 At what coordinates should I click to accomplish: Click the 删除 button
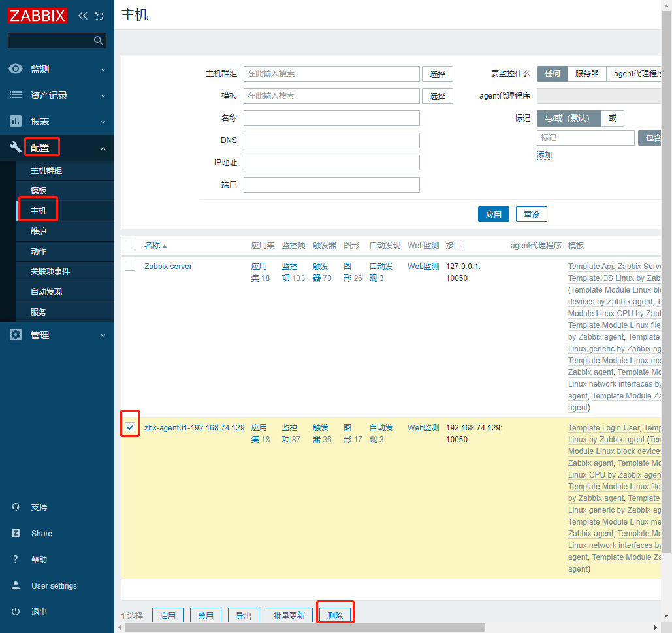(x=335, y=615)
